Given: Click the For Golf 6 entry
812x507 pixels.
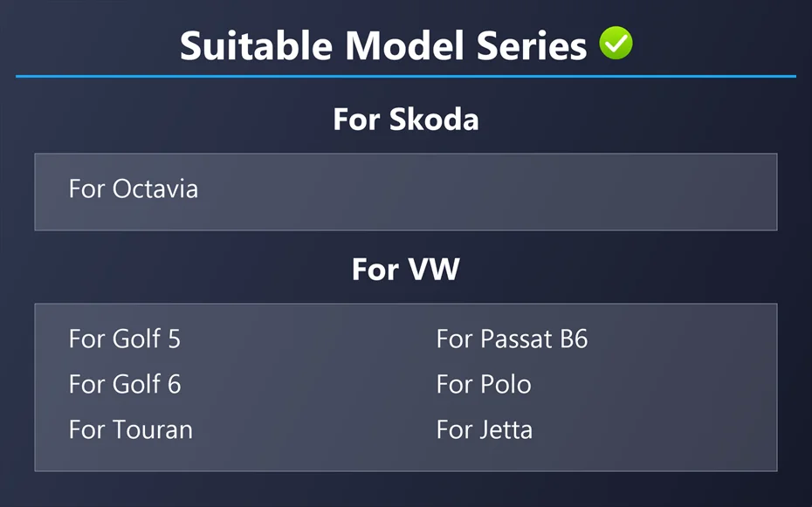Looking at the screenshot, I should (125, 384).
